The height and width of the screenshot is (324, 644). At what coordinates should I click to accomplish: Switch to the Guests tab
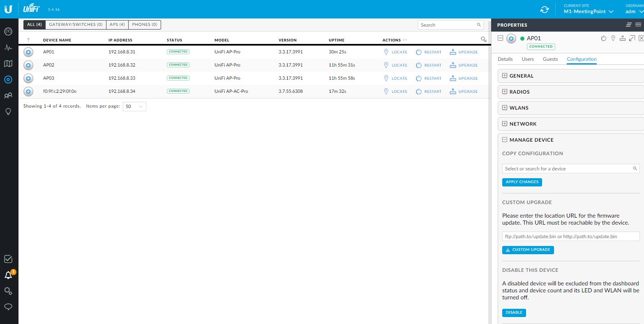click(550, 59)
